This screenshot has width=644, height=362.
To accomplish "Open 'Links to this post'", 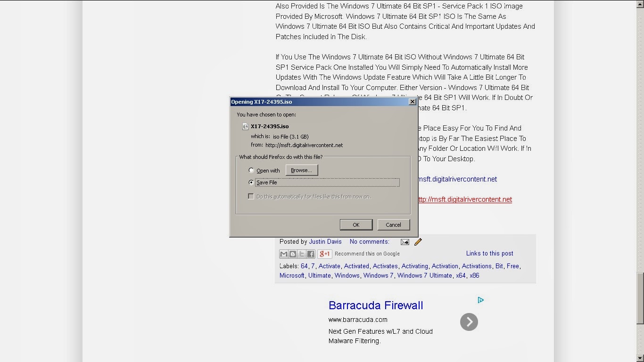I will click(x=490, y=253).
